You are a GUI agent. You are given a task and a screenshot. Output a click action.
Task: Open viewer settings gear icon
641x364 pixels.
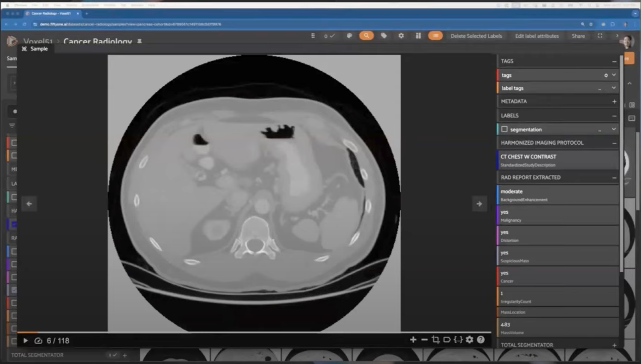click(x=469, y=340)
